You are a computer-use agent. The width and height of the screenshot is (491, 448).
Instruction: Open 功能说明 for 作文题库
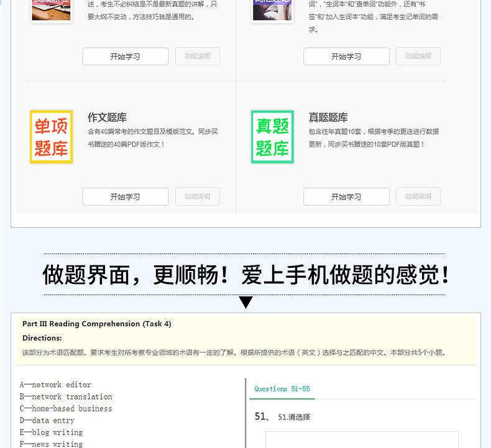(197, 196)
